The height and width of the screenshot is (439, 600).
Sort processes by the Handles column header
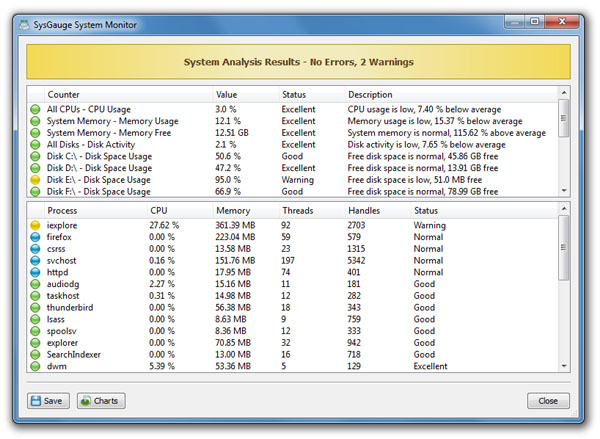click(x=378, y=211)
